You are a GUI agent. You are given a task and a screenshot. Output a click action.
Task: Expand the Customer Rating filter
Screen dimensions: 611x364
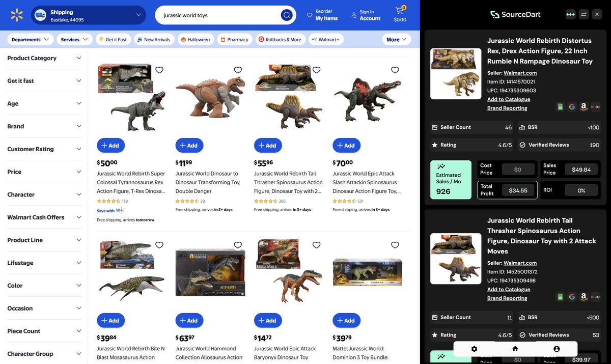click(x=44, y=149)
